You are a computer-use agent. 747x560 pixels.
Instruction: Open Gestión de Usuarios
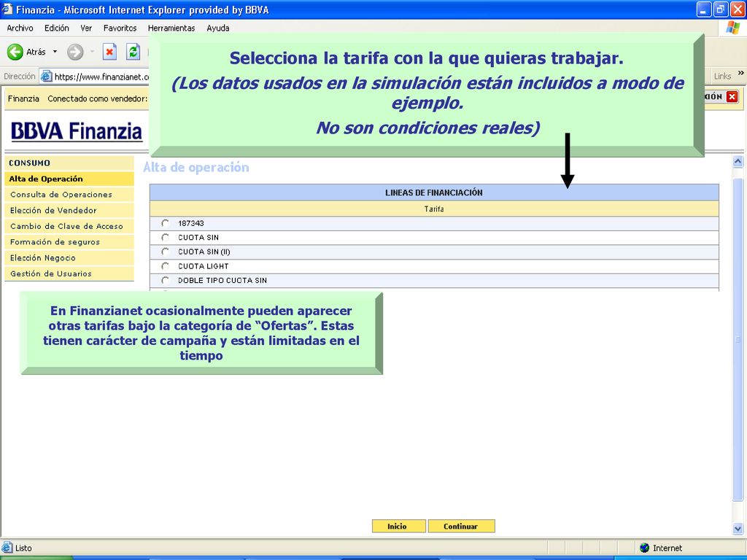pos(69,273)
